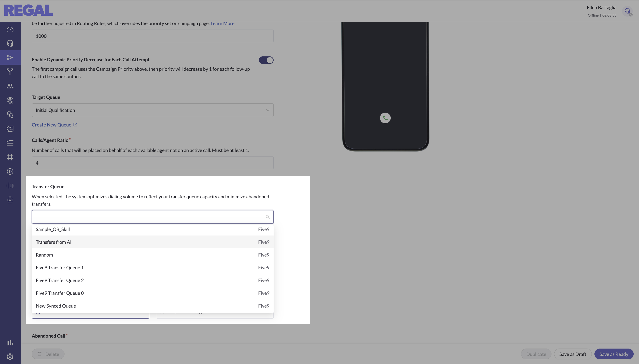The image size is (639, 364).
Task: Open the bar chart reports icon
Action: point(10,343)
